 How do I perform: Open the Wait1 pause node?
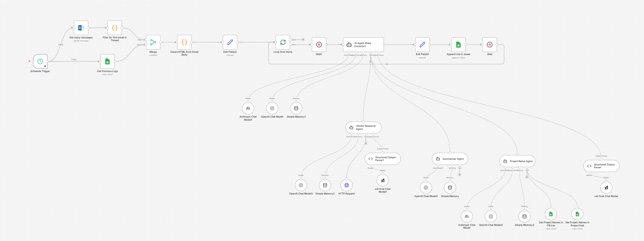tap(319, 44)
